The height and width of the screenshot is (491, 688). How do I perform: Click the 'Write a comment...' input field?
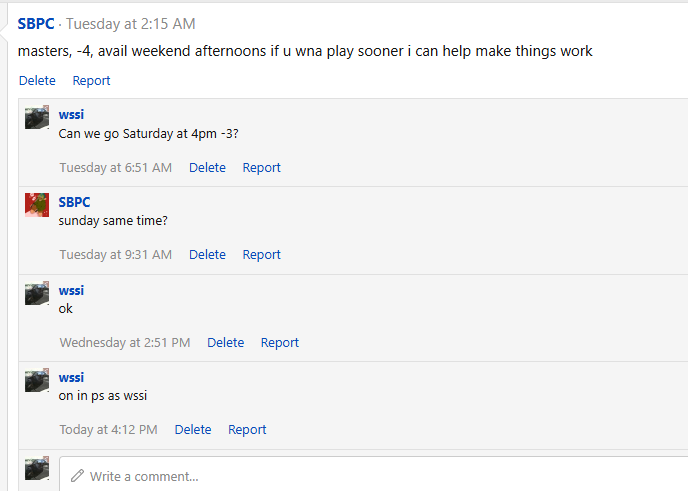(x=380, y=476)
